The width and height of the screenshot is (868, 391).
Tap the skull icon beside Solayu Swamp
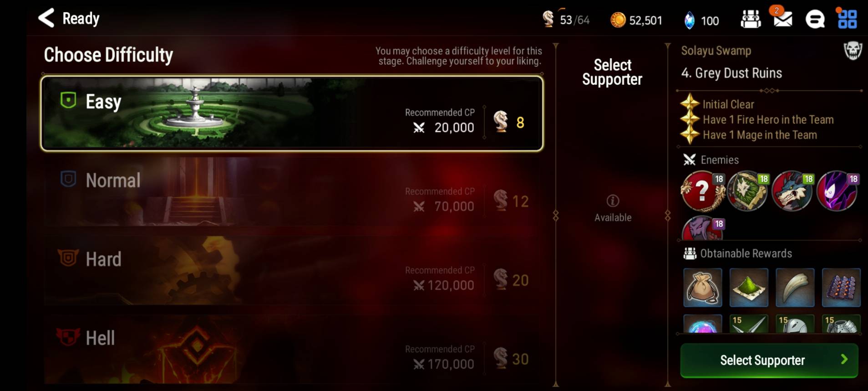pyautogui.click(x=853, y=51)
